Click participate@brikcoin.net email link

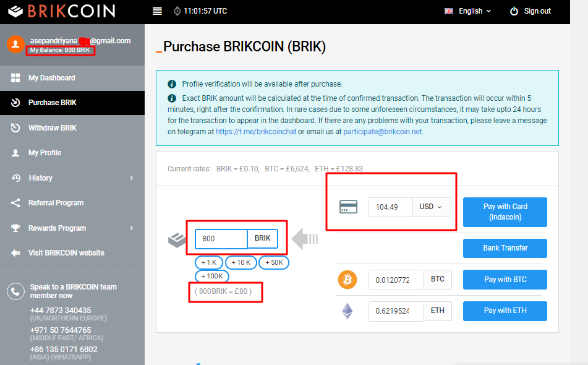pos(383,132)
